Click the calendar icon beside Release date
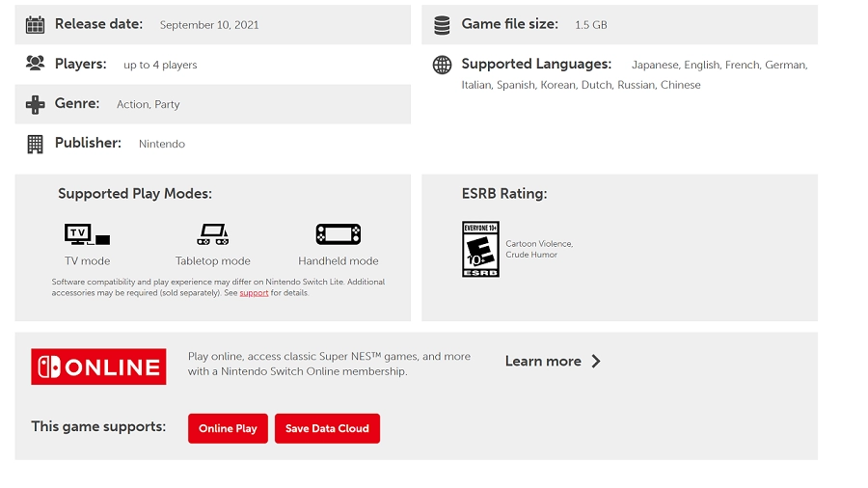The height and width of the screenshot is (488, 868). (35, 24)
